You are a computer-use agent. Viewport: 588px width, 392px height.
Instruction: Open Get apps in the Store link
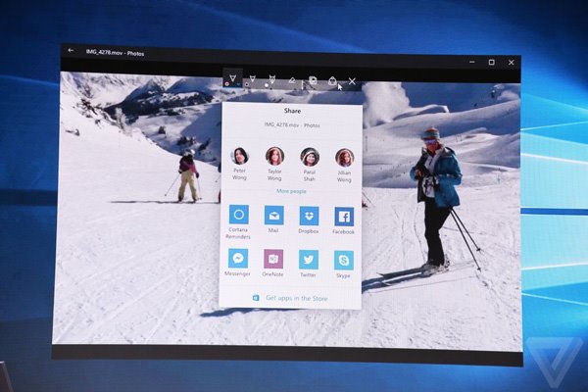[297, 298]
